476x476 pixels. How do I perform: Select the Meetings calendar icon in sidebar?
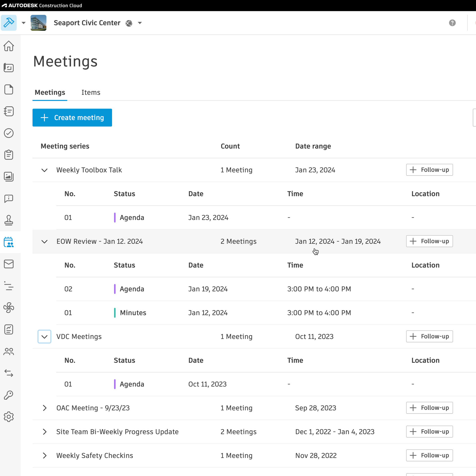point(9,242)
